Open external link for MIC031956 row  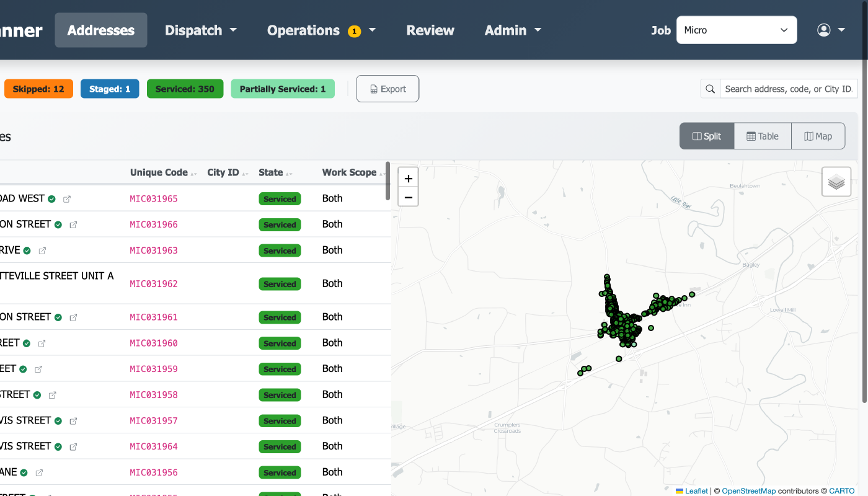39,473
